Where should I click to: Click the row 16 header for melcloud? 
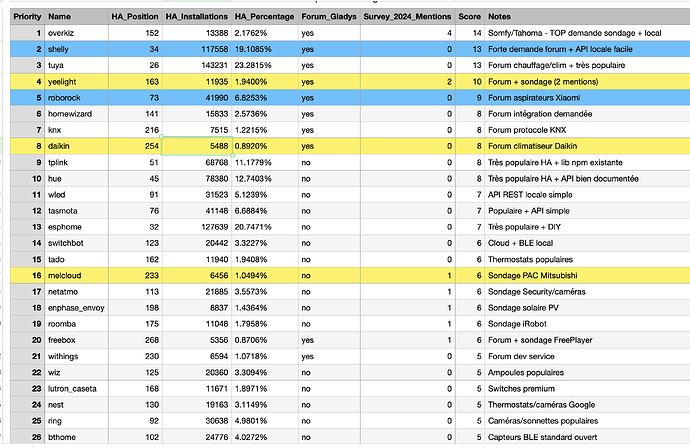click(22, 273)
